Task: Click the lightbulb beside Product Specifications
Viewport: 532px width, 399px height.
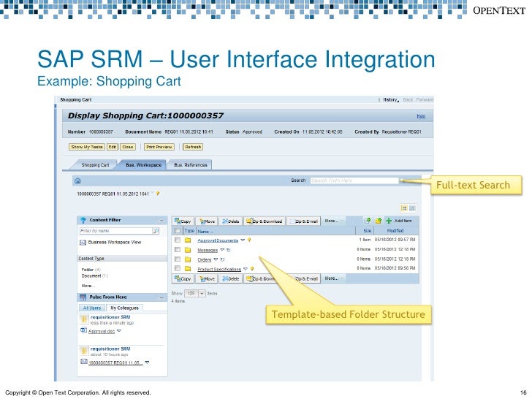Action: coord(252,269)
